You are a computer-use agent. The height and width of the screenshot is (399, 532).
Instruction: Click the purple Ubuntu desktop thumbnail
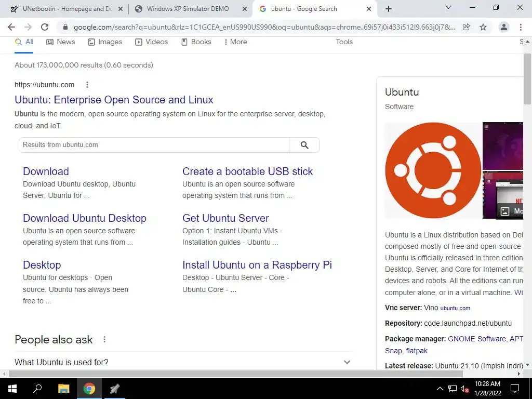click(x=503, y=146)
